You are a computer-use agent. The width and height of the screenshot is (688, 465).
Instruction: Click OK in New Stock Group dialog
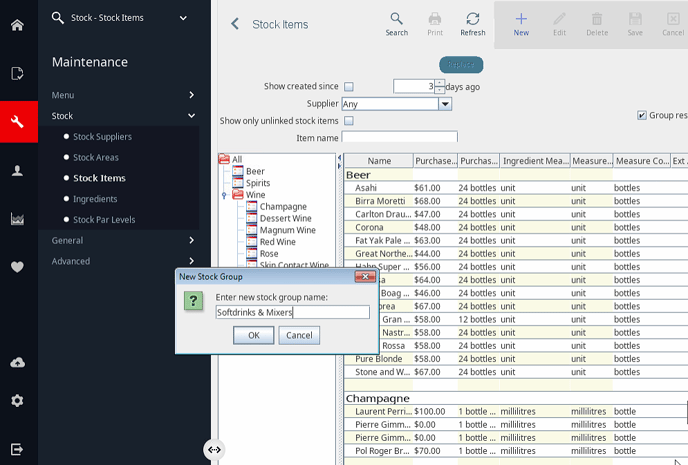[x=254, y=335]
